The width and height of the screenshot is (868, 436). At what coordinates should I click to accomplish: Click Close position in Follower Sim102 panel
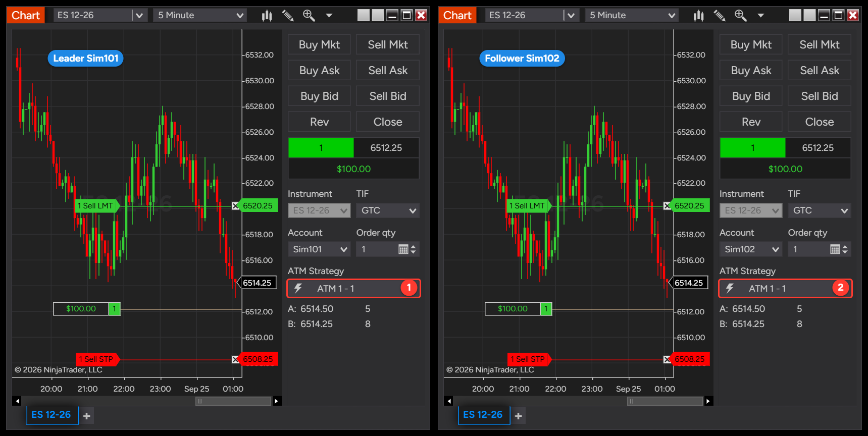point(820,122)
